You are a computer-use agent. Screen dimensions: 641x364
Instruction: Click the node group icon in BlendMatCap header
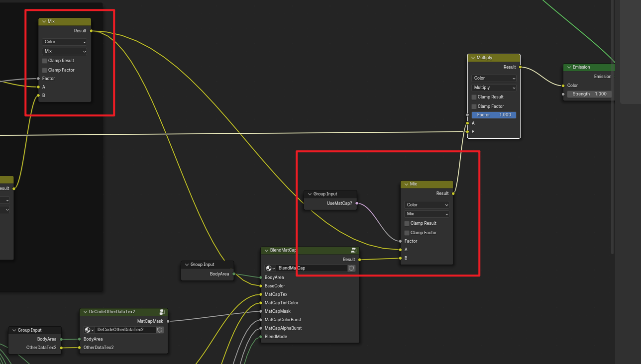(x=353, y=251)
